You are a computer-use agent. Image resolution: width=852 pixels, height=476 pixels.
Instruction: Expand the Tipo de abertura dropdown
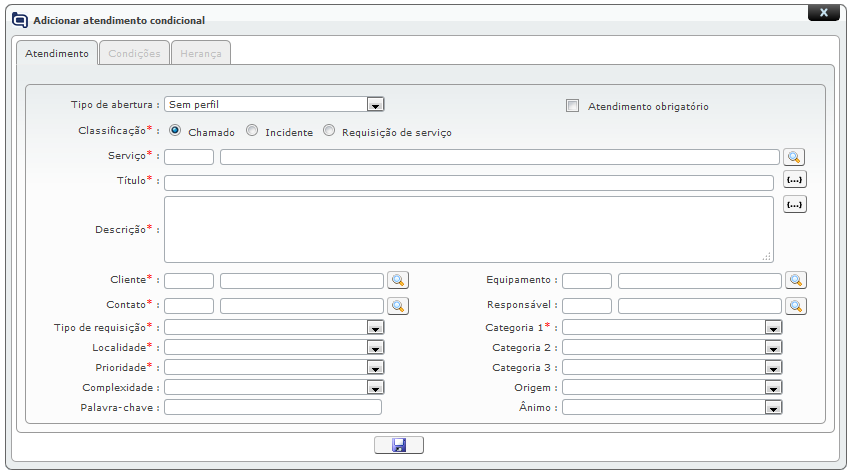[x=375, y=104]
